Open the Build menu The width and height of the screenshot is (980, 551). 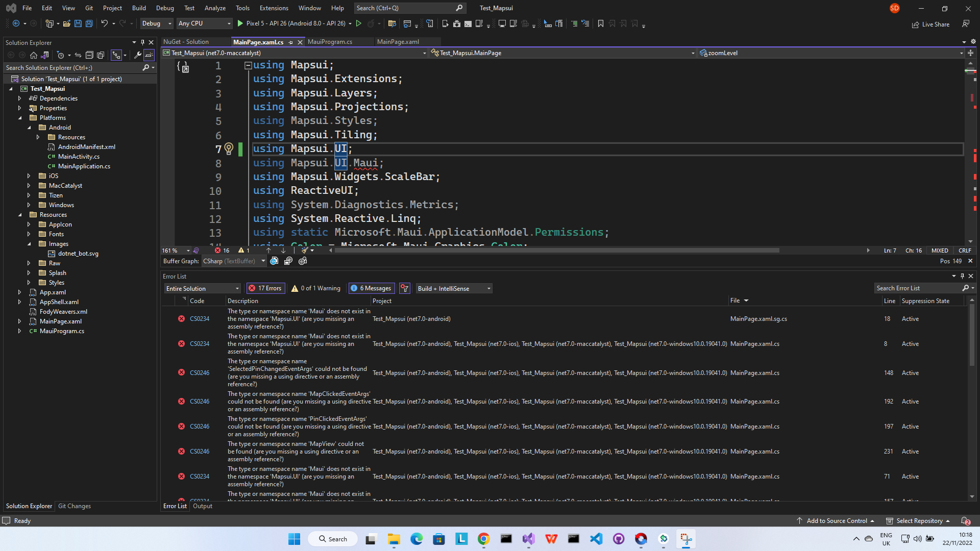click(x=139, y=8)
